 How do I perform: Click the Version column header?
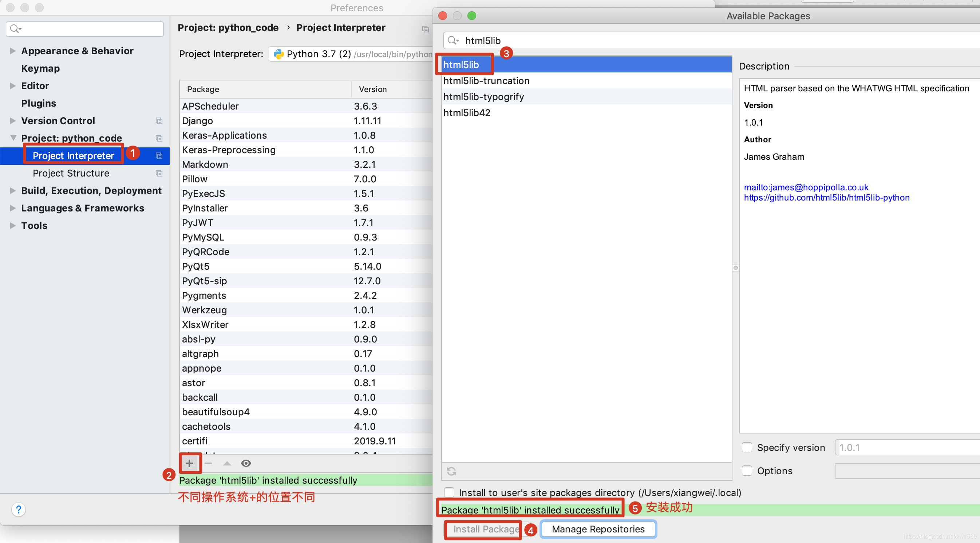pos(392,90)
